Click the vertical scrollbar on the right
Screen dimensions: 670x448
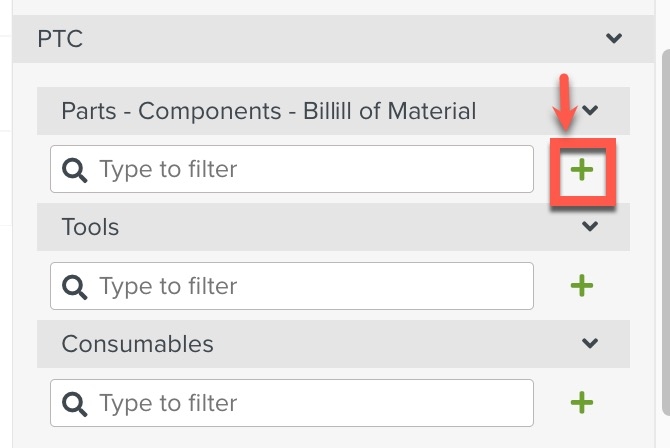666,231
